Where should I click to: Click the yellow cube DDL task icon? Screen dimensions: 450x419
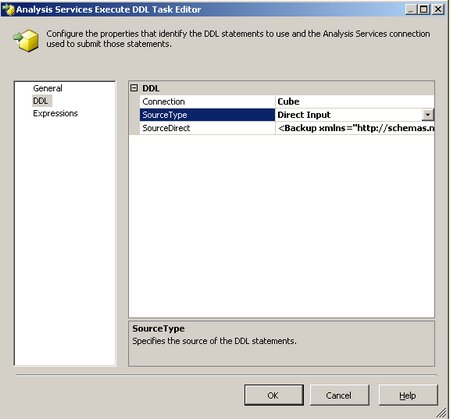point(26,40)
